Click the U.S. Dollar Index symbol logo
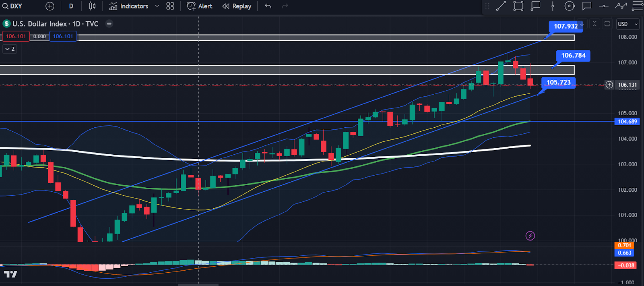The image size is (644, 286). 6,24
